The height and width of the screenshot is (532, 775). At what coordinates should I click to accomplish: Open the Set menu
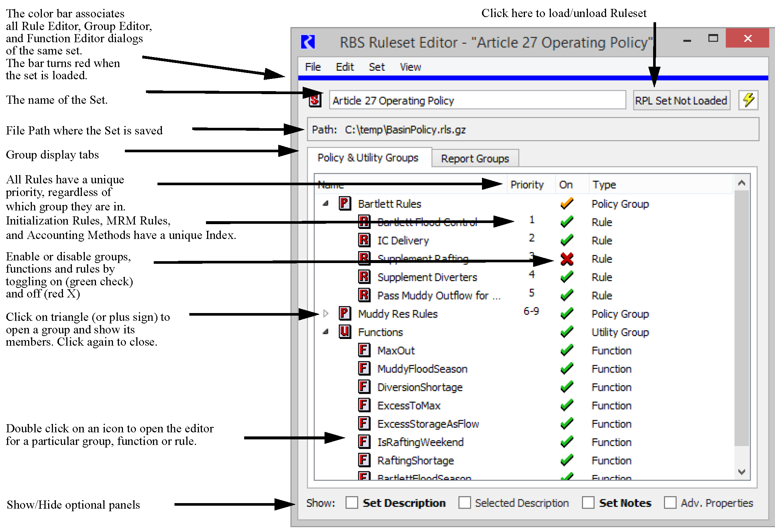376,67
